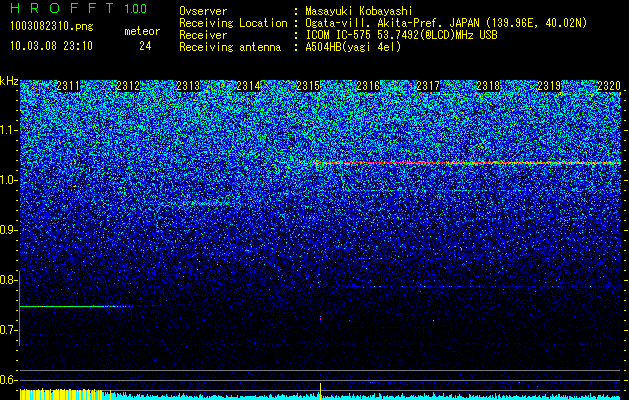
Task: Click the 2320 time label
Action: [609, 86]
